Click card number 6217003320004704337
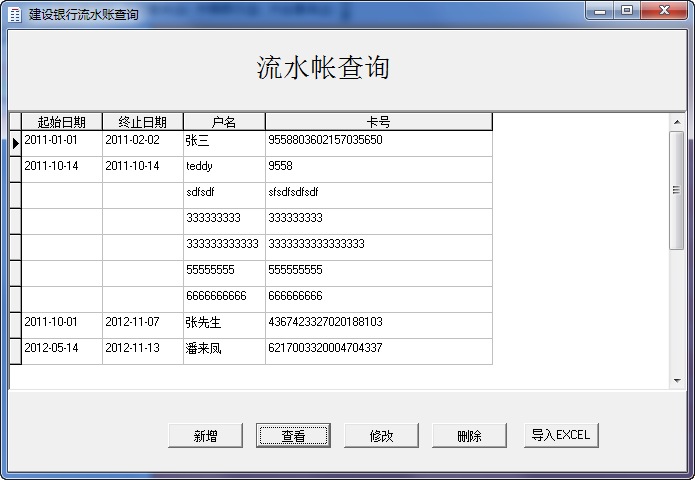Screen dimensions: 695x480 pyautogui.click(x=379, y=351)
